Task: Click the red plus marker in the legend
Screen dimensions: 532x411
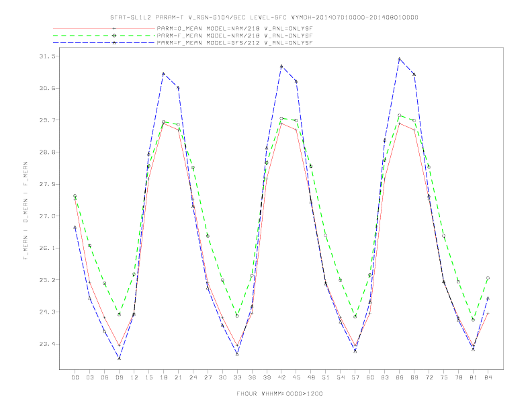Action: (x=114, y=28)
